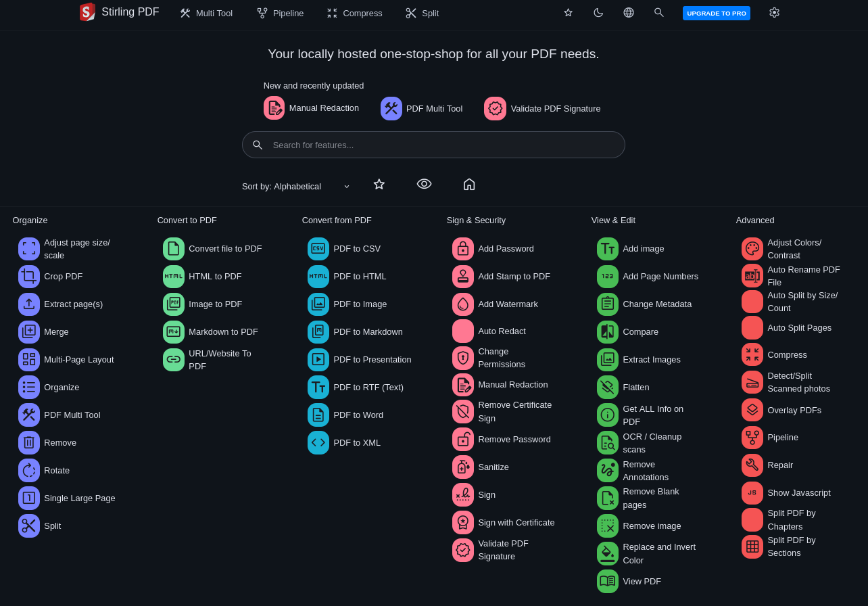This screenshot has height=606, width=868.
Task: Click the Stirling PDF logo
Action: [x=119, y=12]
